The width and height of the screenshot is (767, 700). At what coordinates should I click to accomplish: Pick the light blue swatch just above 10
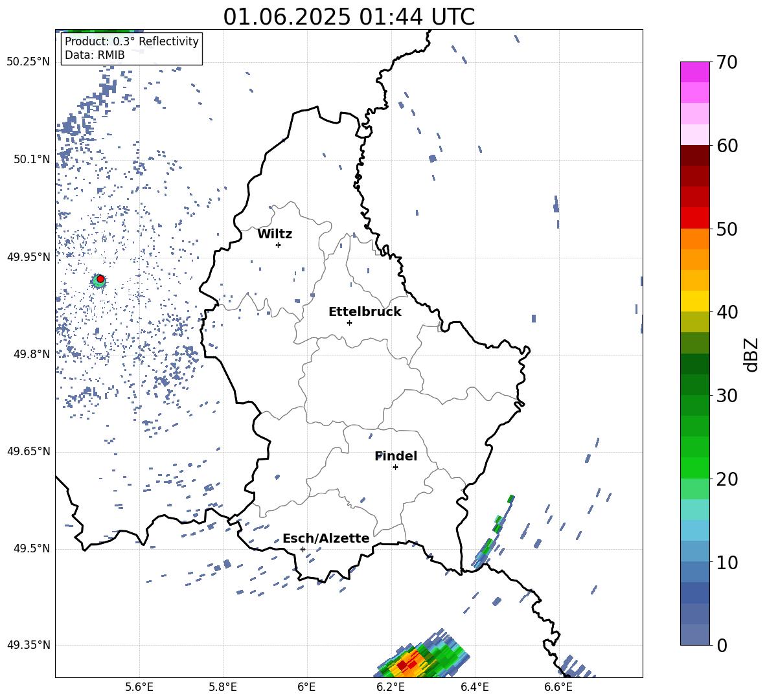tap(694, 552)
